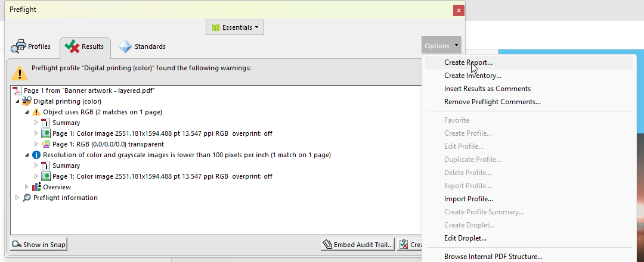The image size is (644, 262).
Task: Click the Overview bar chart icon
Action: pos(36,187)
